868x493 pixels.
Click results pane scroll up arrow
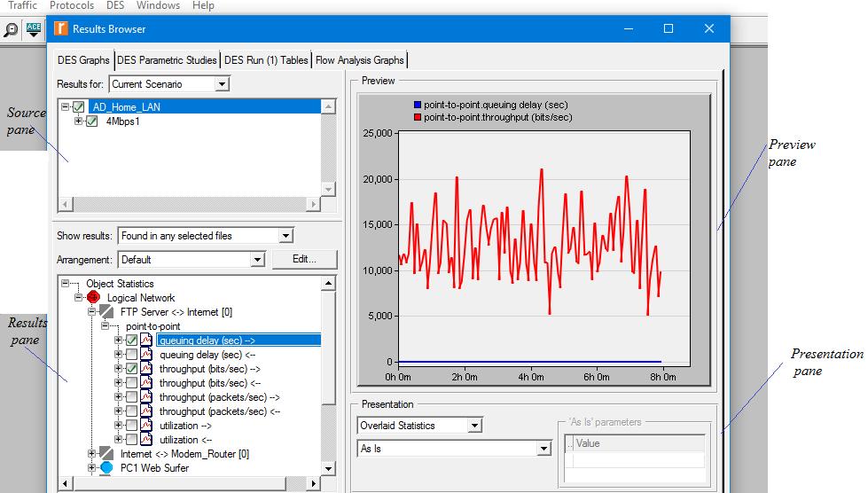point(328,283)
